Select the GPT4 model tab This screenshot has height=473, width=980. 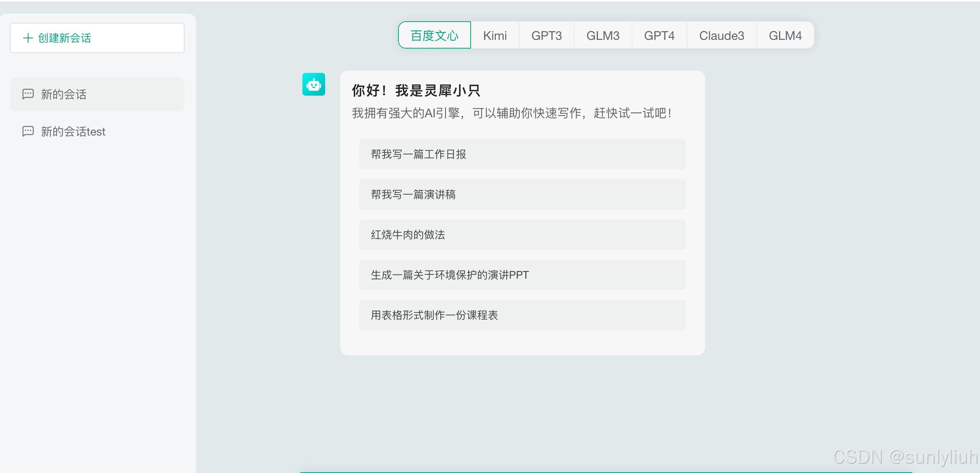coord(659,35)
